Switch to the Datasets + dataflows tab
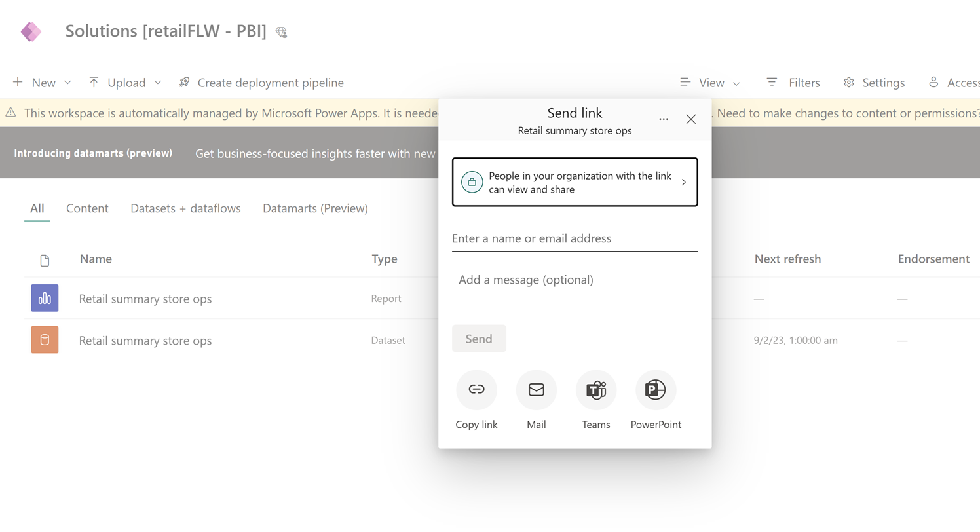Viewport: 980px width, 532px height. (x=185, y=208)
